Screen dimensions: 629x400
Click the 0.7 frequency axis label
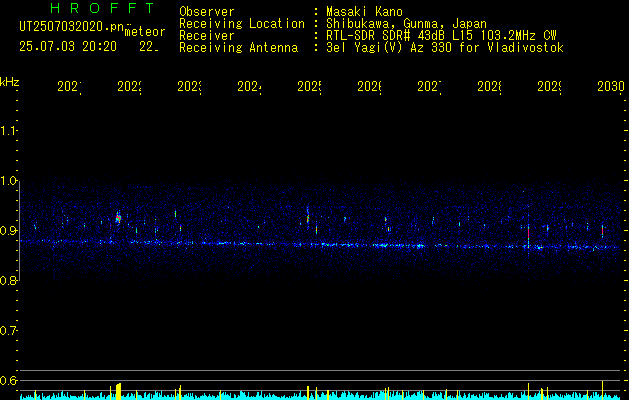9,330
